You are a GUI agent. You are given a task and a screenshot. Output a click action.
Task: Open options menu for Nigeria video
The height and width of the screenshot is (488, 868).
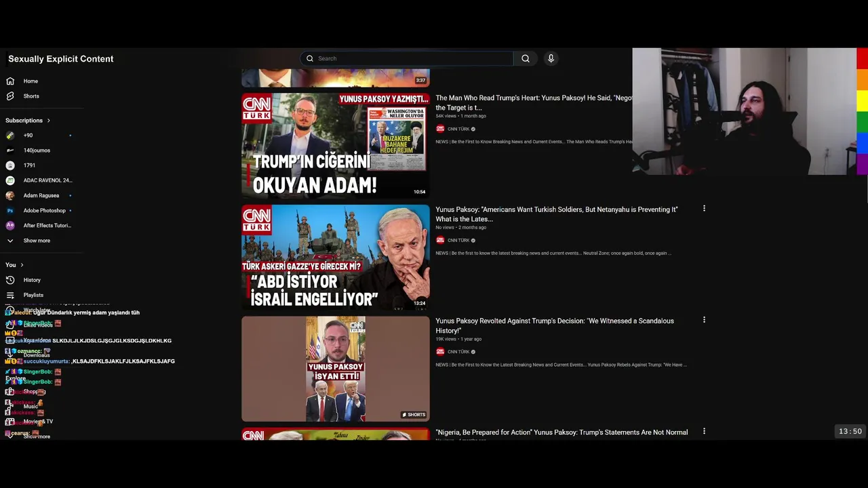(704, 431)
